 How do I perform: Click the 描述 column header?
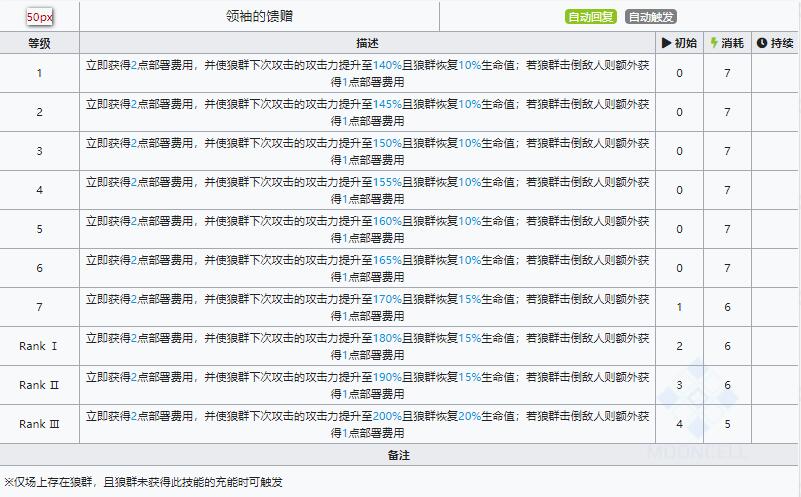pos(367,43)
